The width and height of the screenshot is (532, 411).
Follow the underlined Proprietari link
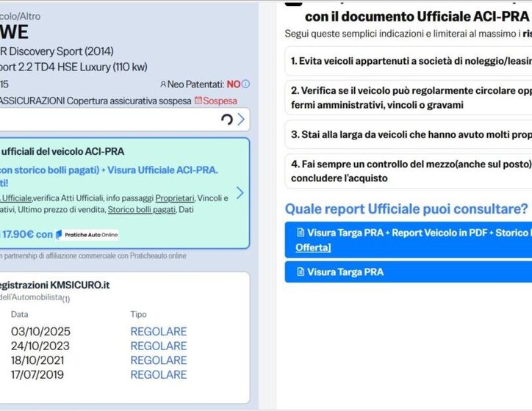(175, 197)
